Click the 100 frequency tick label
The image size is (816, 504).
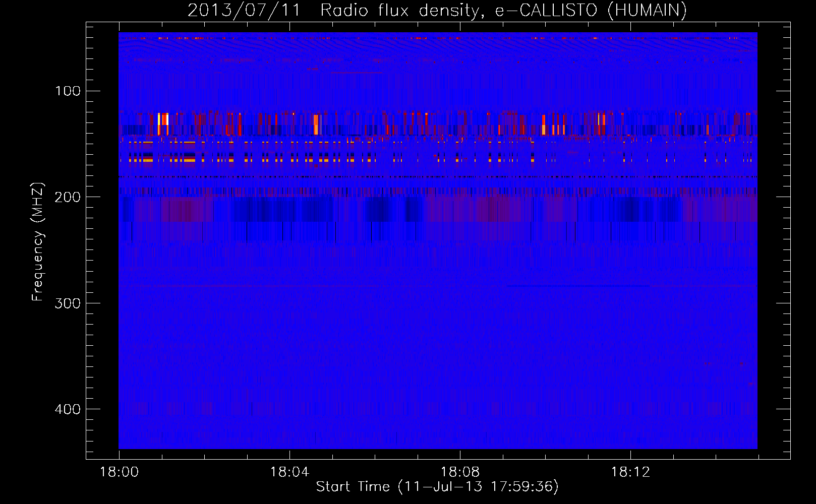tap(68, 91)
